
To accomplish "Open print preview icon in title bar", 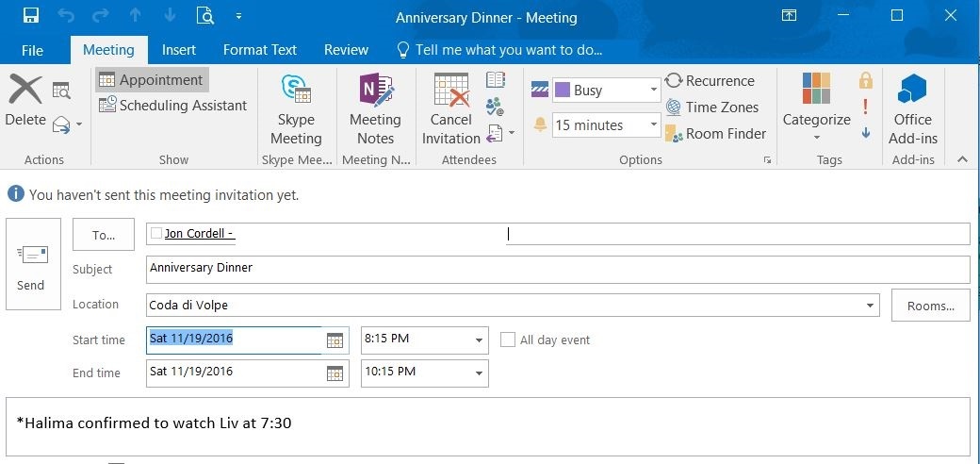I will click(x=205, y=16).
